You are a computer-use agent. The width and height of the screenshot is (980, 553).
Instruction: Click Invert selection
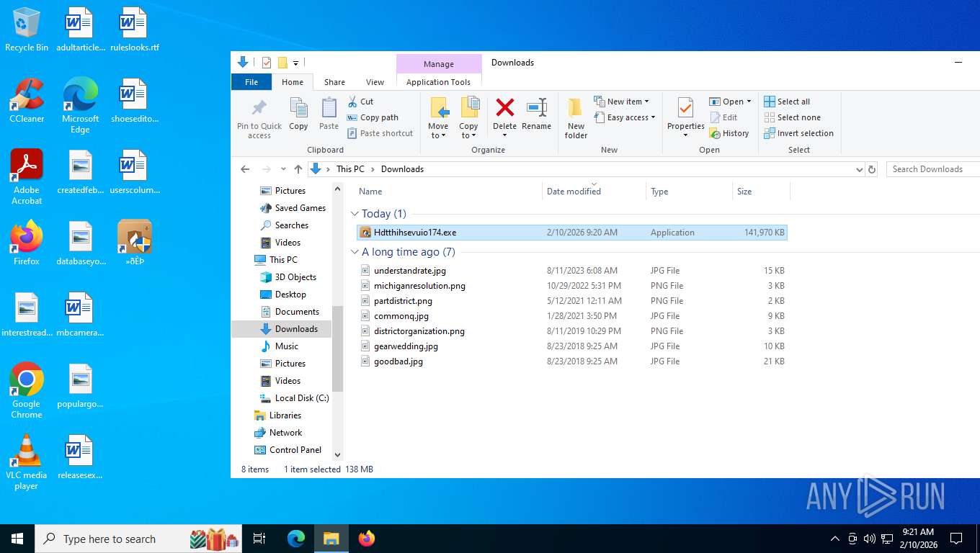(x=798, y=133)
